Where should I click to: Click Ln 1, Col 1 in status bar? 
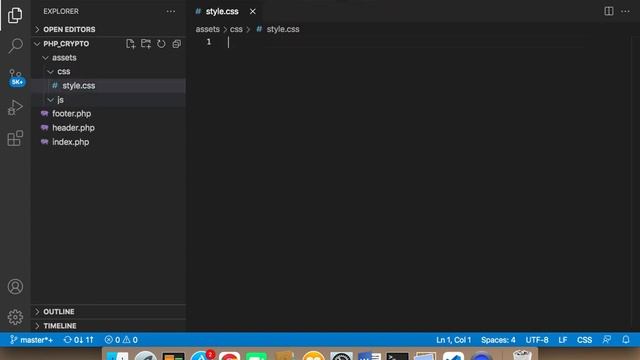(453, 340)
